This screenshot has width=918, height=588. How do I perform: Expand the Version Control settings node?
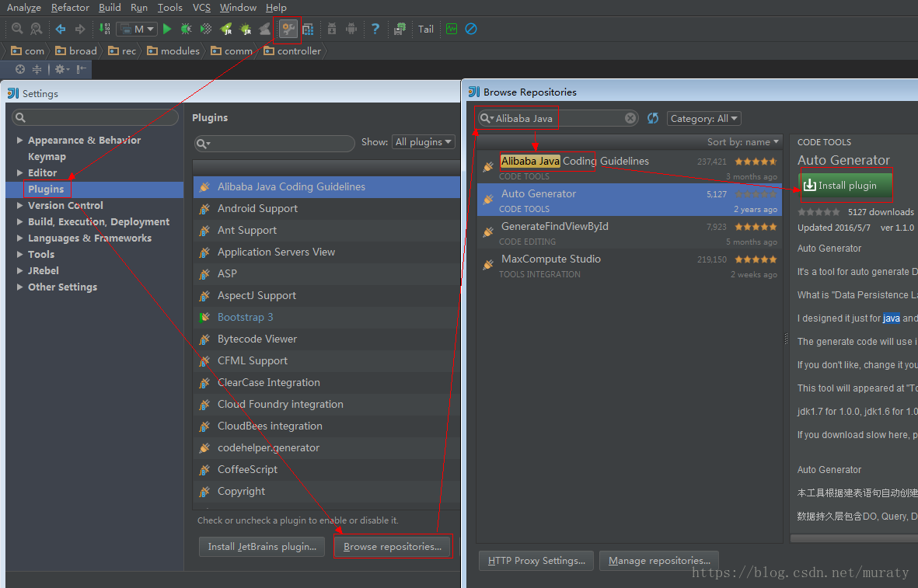coord(19,205)
